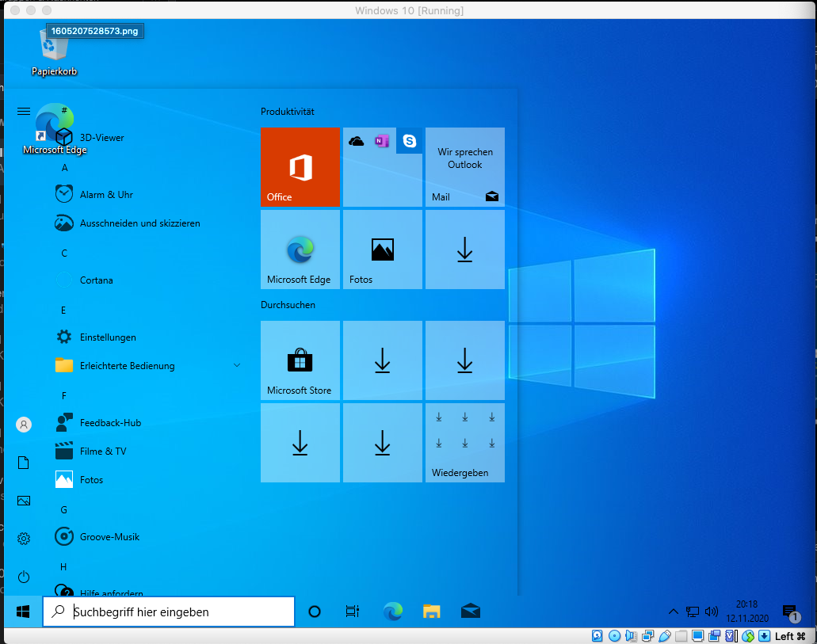The image size is (817, 644).
Task: Click the letter E group header
Action: (63, 311)
